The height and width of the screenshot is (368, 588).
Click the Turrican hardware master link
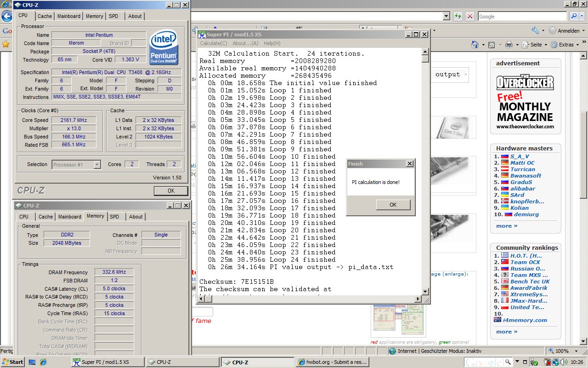tap(522, 169)
